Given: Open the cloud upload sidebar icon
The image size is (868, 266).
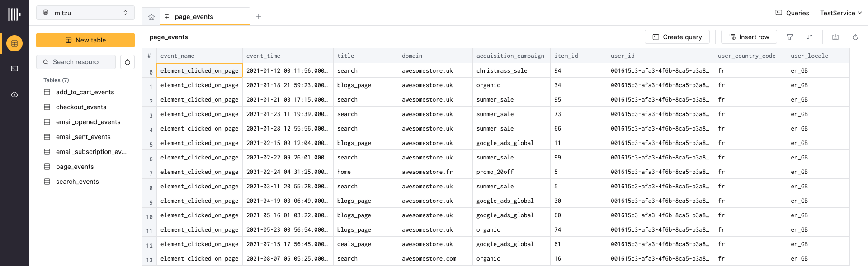Looking at the screenshot, I should 14,94.
